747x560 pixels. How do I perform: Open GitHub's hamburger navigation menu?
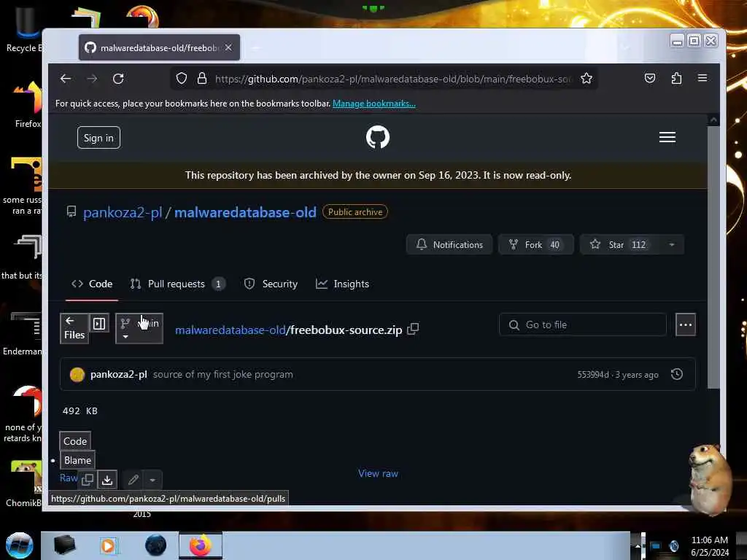667,137
